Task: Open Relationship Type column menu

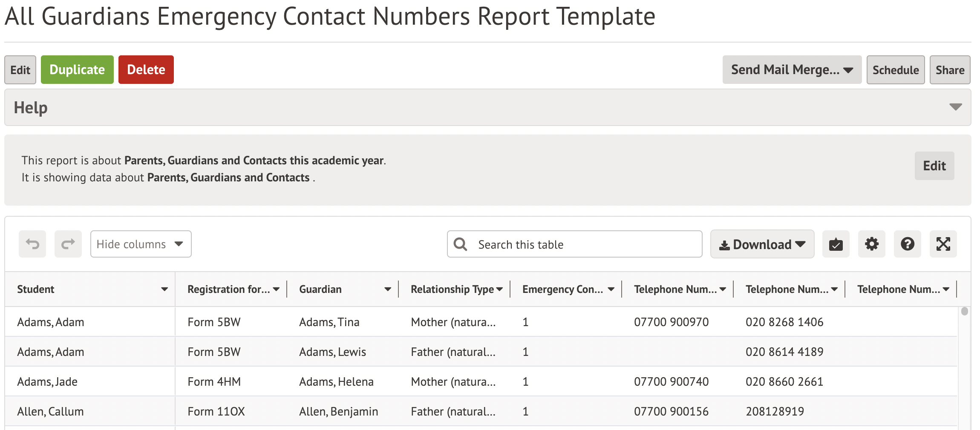Action: point(500,290)
